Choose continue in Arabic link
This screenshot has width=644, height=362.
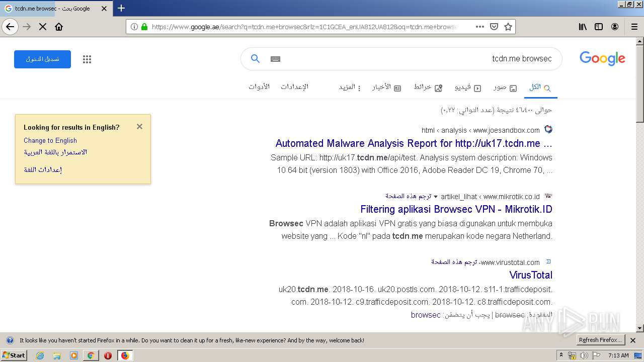(x=55, y=152)
